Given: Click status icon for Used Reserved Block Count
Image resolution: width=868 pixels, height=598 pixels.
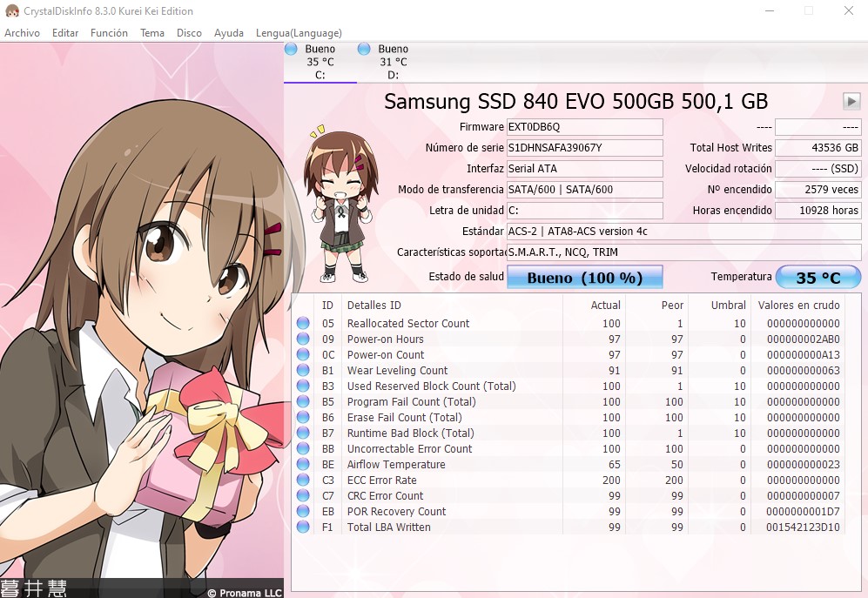Looking at the screenshot, I should coord(303,386).
